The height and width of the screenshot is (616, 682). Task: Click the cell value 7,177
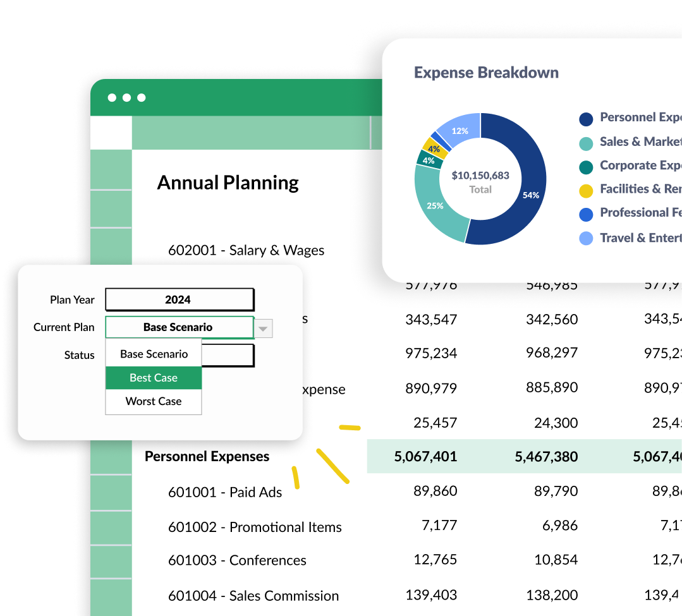pos(439,525)
